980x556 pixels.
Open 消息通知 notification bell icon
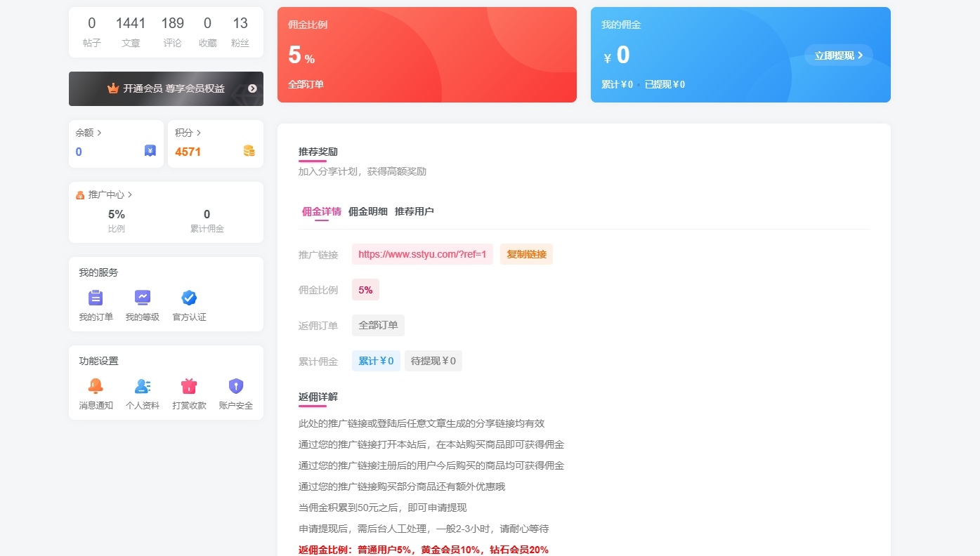click(x=96, y=385)
